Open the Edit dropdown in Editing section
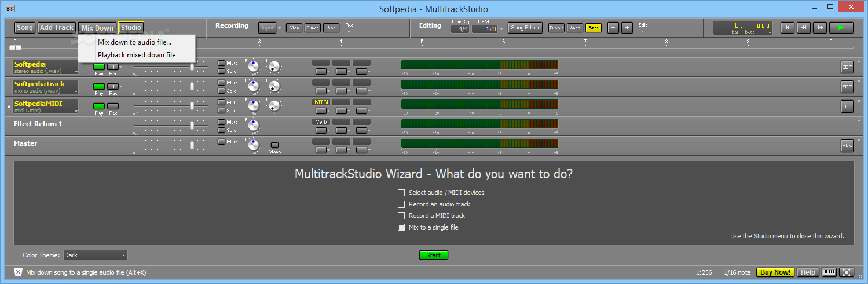This screenshot has height=284, width=868. tap(642, 31)
